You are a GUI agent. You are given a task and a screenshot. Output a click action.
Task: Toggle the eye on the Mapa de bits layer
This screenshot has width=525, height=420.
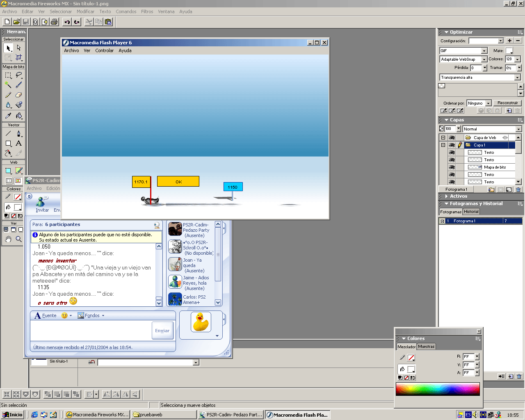(452, 167)
